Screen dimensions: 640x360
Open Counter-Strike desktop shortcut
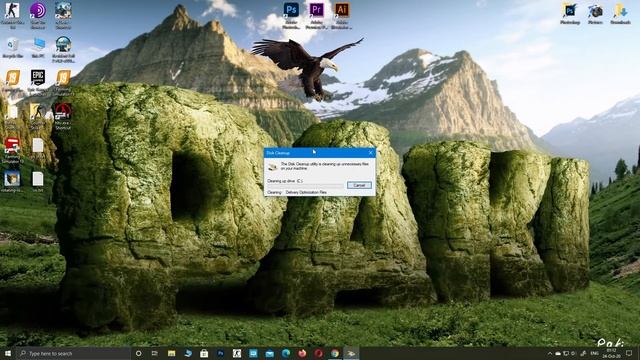tap(12, 15)
